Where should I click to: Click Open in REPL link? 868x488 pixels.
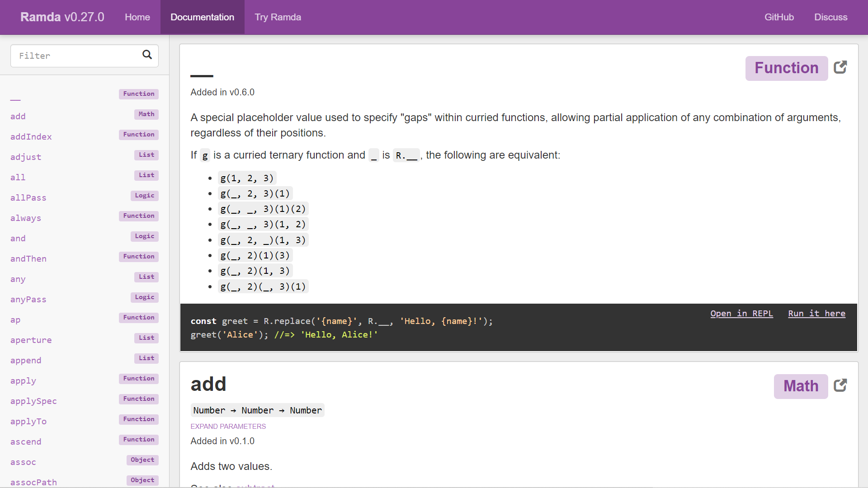741,314
